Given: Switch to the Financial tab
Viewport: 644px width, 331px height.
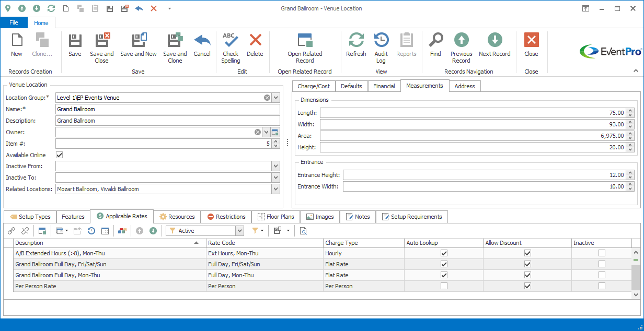Looking at the screenshot, I should (384, 86).
